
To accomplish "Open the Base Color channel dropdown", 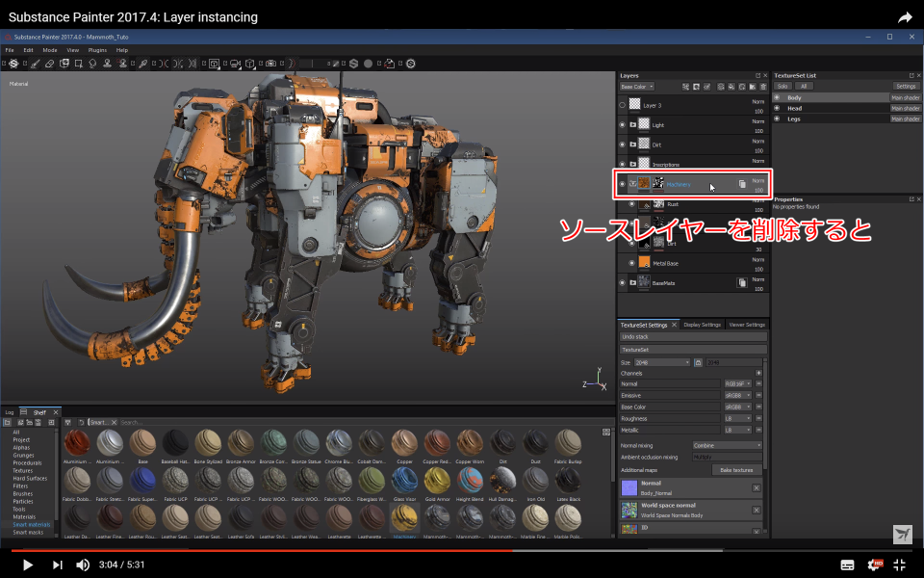I will click(637, 87).
